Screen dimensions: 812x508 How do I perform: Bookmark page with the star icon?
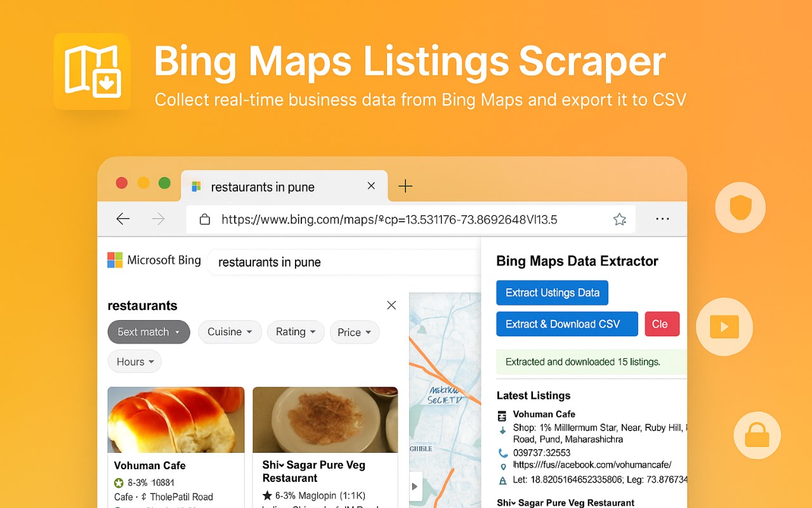[x=620, y=220]
